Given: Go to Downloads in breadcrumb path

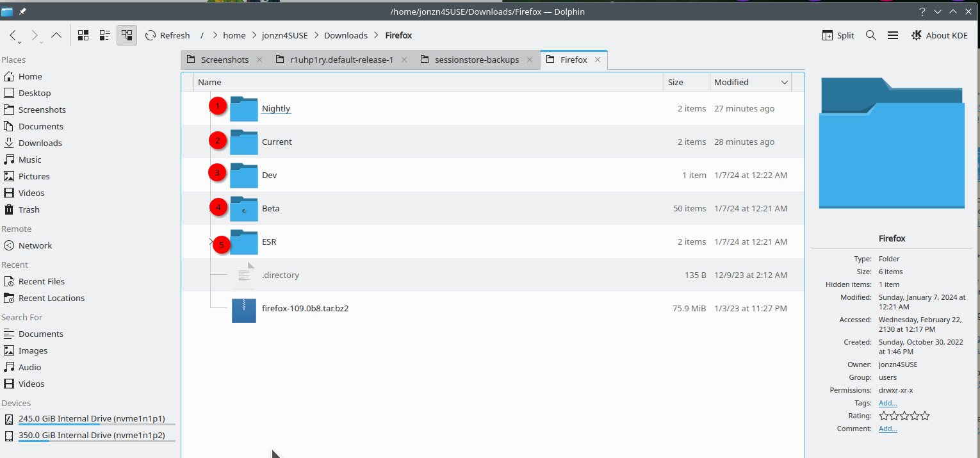Looking at the screenshot, I should [346, 35].
